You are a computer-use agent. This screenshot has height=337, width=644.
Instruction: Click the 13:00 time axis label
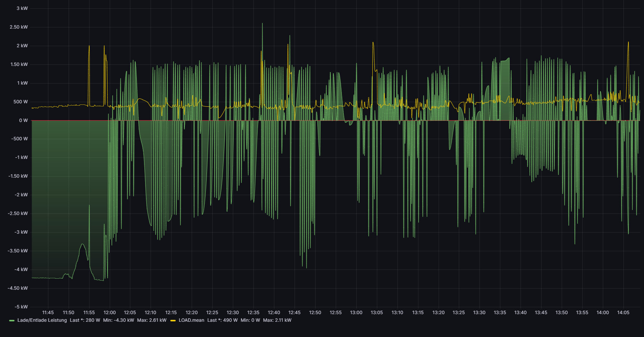[356, 313]
